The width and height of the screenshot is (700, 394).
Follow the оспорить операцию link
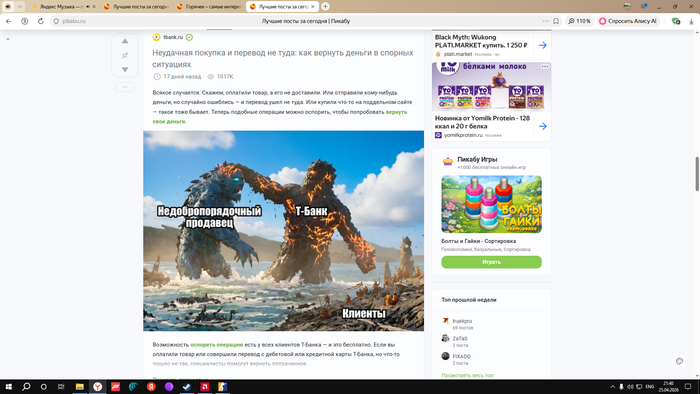[217, 344]
